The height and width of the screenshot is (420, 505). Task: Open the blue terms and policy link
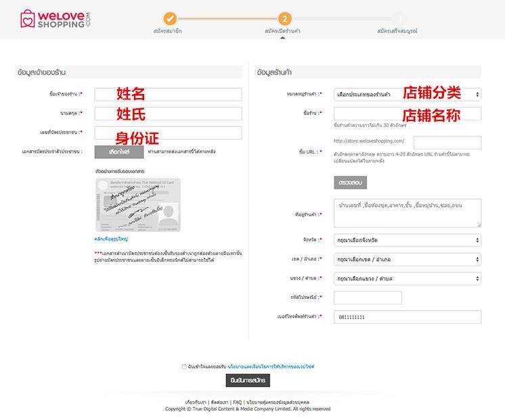[x=271, y=367]
